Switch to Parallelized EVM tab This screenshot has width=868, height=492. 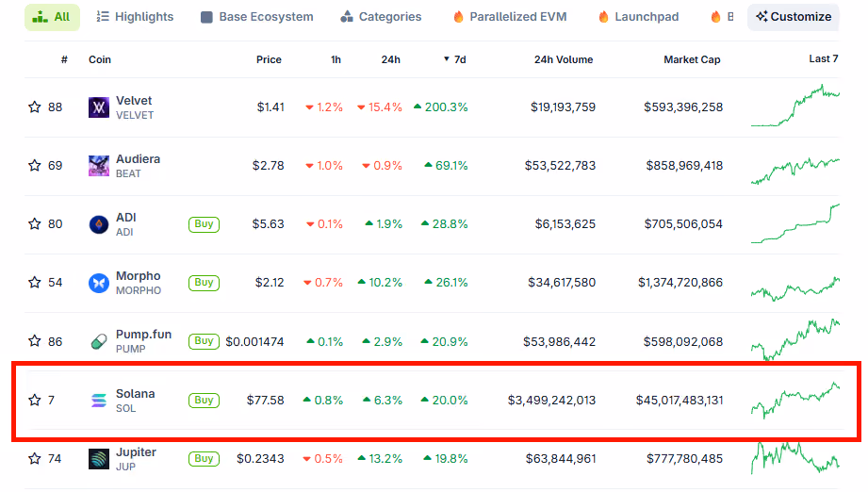click(510, 17)
